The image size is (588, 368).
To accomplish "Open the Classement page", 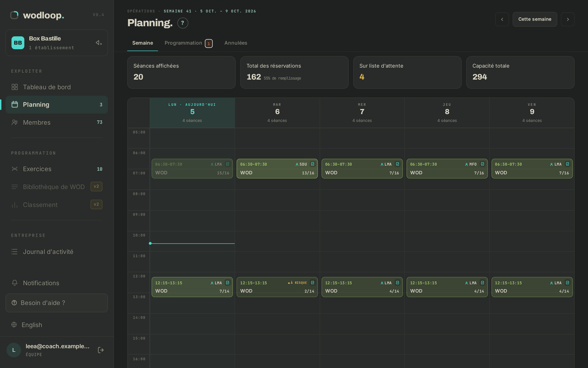I will coord(57,205).
